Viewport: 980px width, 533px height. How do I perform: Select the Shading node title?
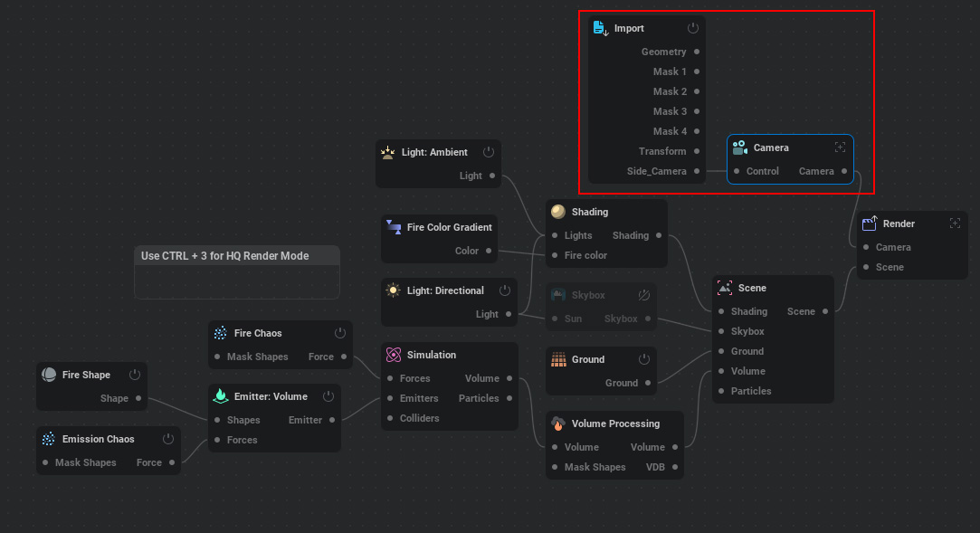pyautogui.click(x=590, y=212)
